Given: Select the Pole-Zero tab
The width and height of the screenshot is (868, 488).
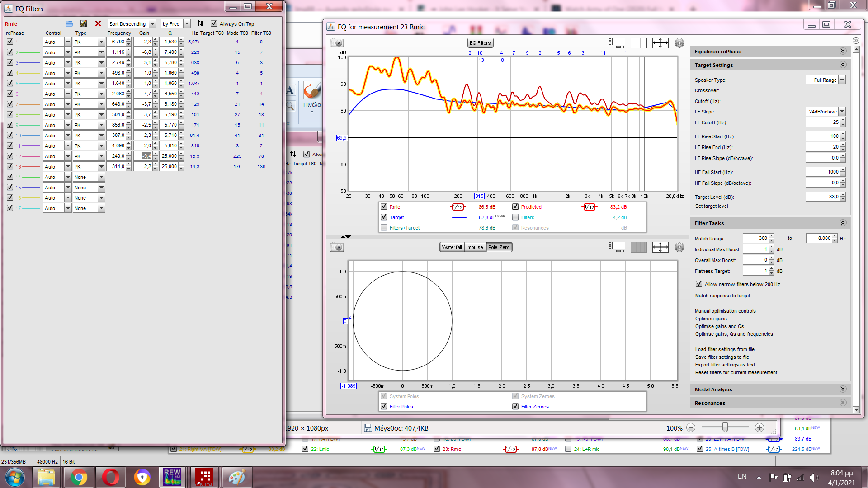Looking at the screenshot, I should coord(499,247).
